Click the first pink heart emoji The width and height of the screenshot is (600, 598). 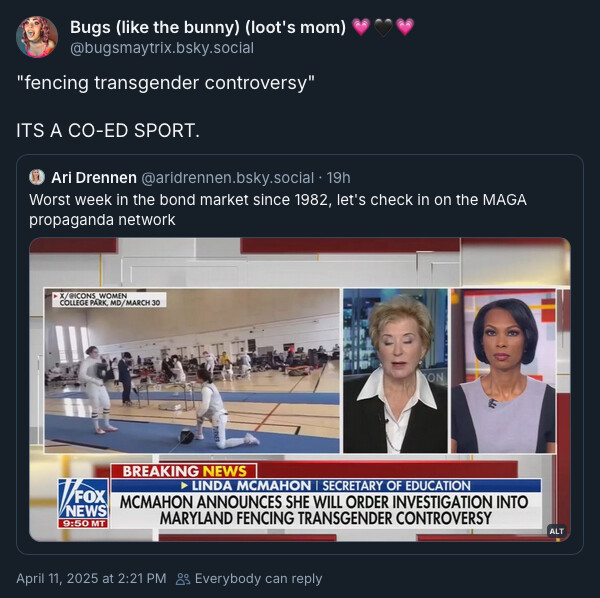tap(360, 27)
